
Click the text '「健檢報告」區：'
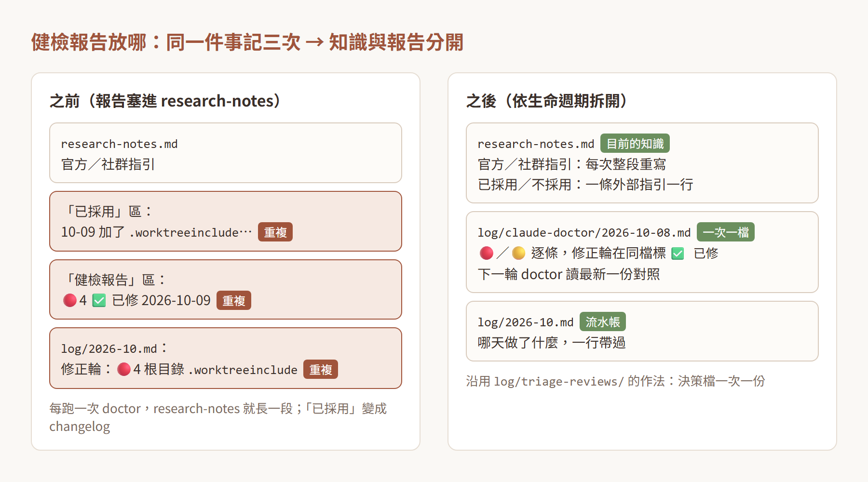tap(115, 280)
